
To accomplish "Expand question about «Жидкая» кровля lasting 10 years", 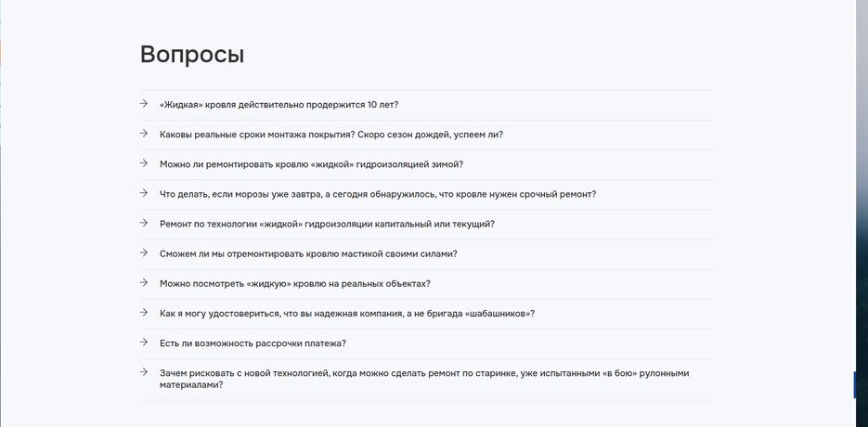I will [x=279, y=105].
